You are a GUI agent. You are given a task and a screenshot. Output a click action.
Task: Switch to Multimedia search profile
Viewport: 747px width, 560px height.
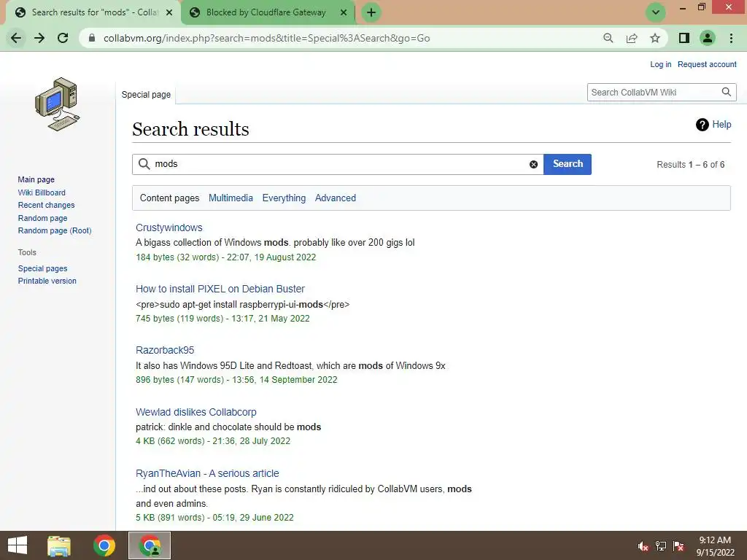pyautogui.click(x=231, y=198)
